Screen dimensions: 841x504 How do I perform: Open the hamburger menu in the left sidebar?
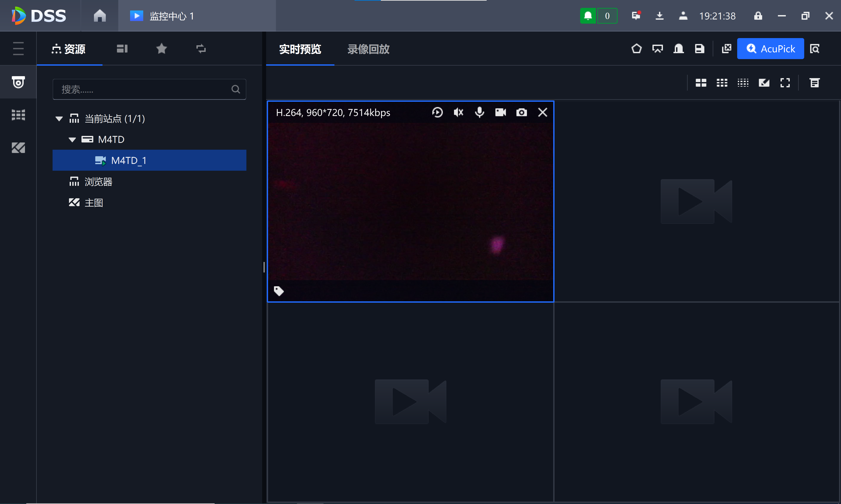(x=18, y=49)
